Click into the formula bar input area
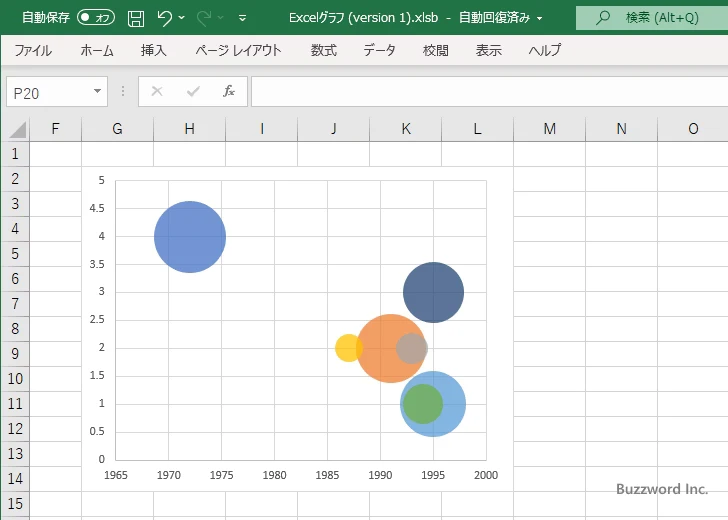The width and height of the screenshot is (728, 520). (489, 91)
